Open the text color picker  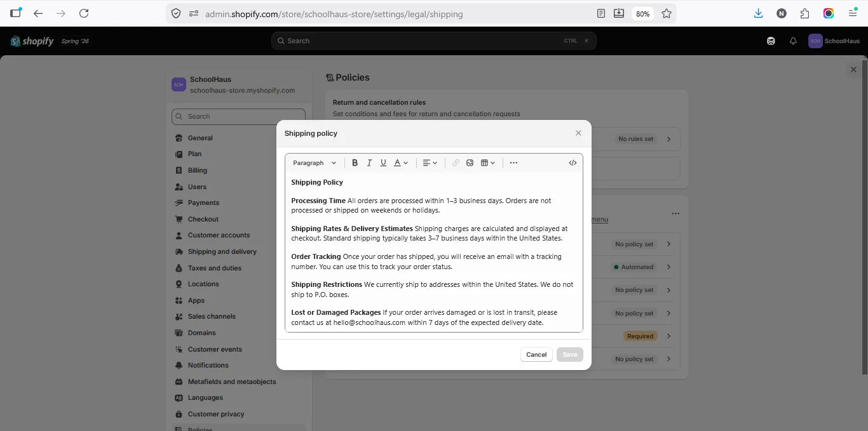(x=401, y=163)
